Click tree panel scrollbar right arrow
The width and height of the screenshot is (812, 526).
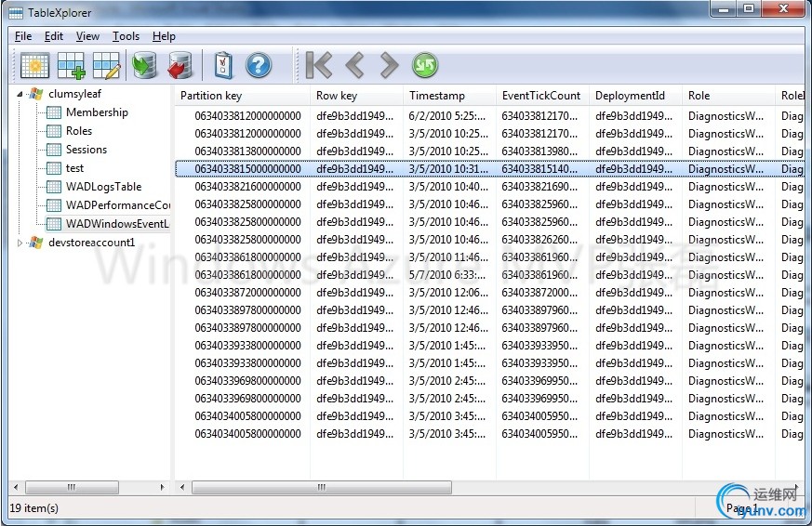tap(162, 487)
